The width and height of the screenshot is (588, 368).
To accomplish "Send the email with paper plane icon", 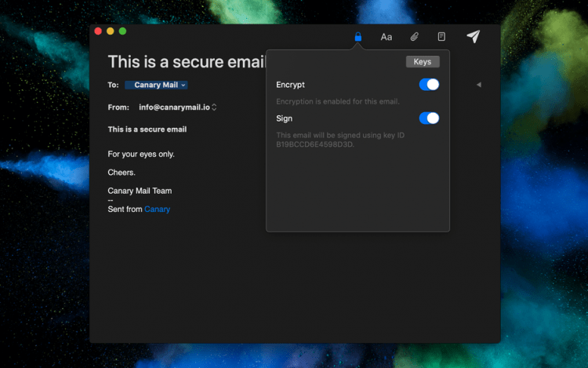I will (474, 36).
